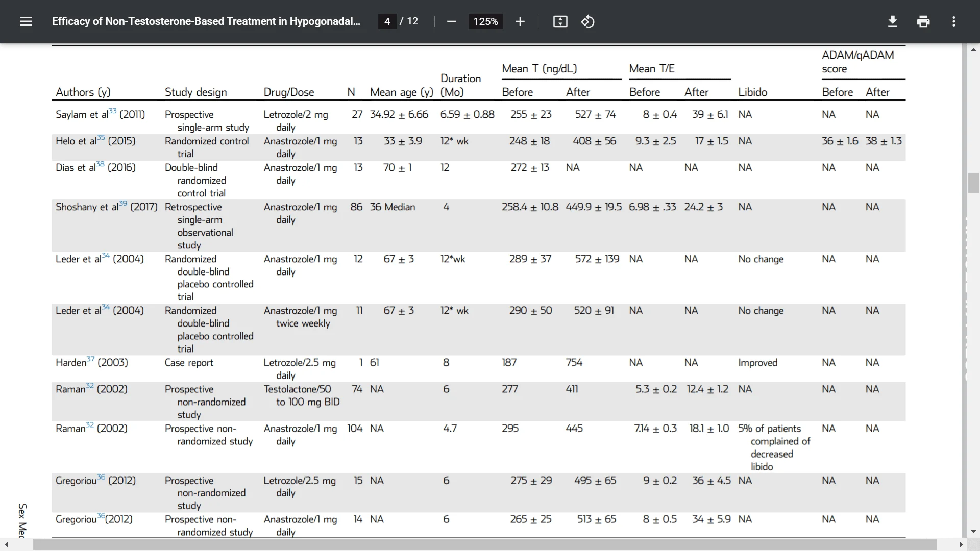
Task: Click the 125% zoom level field
Action: pos(485,21)
